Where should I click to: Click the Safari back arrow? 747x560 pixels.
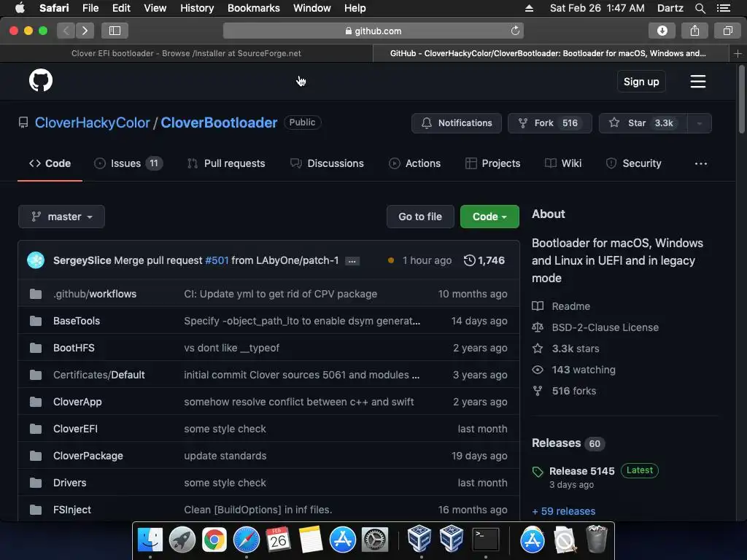click(x=66, y=31)
